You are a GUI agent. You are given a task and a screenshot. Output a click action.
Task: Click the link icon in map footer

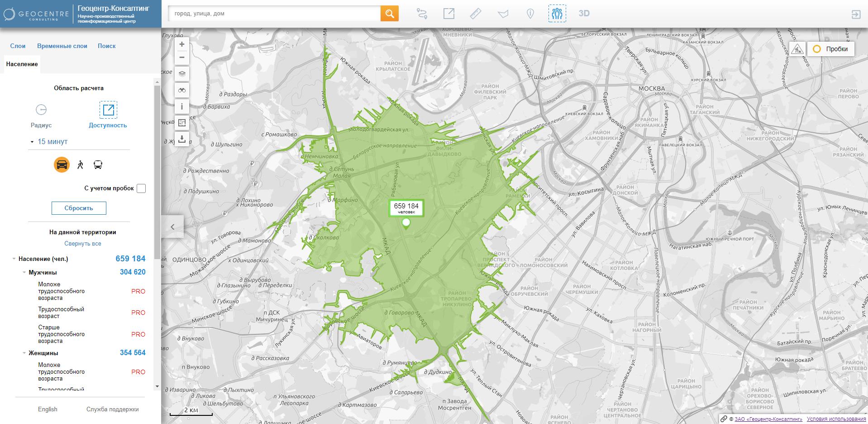[724, 419]
